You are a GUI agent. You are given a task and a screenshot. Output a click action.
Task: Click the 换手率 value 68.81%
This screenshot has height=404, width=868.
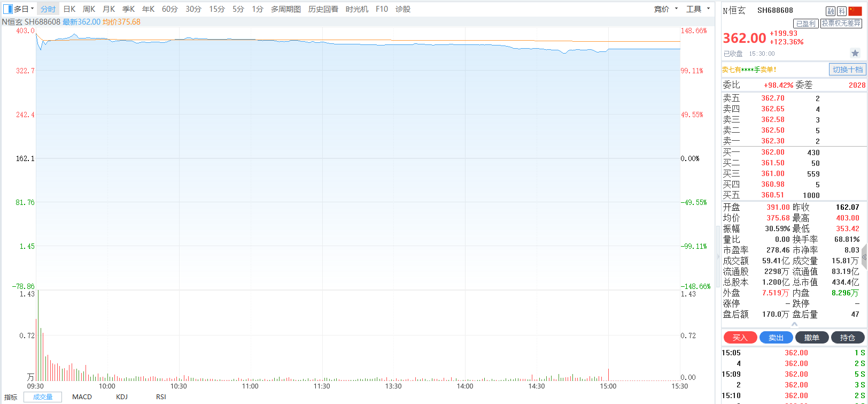847,239
